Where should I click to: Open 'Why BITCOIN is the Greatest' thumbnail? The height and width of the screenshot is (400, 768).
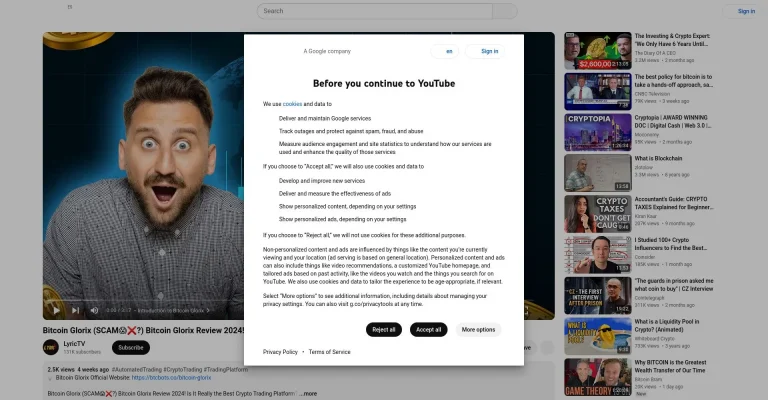598,377
